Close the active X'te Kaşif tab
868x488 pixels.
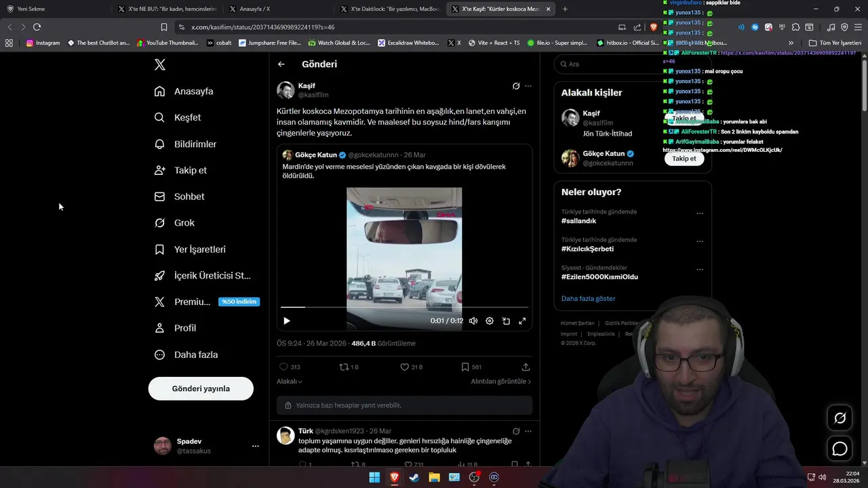point(548,9)
